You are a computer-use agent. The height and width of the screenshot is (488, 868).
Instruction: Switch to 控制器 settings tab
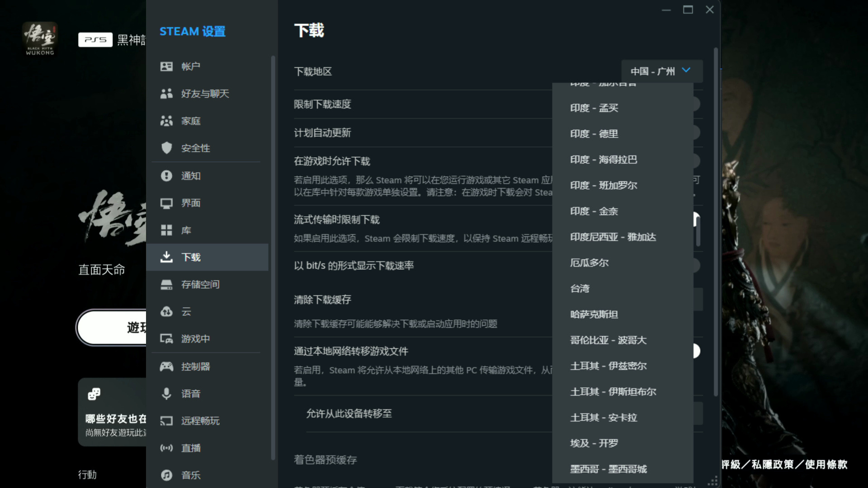click(207, 366)
